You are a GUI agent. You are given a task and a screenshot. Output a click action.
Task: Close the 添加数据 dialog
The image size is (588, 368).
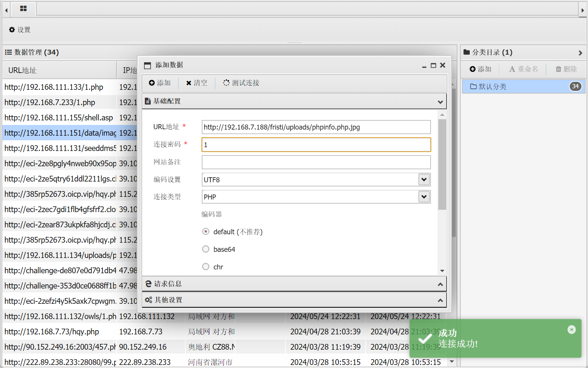click(x=442, y=65)
